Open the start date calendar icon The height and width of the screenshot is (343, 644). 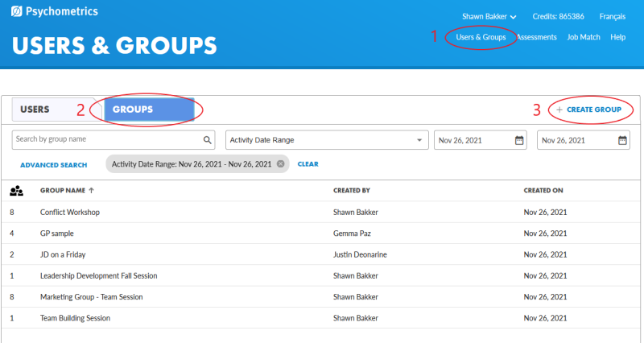(x=519, y=140)
